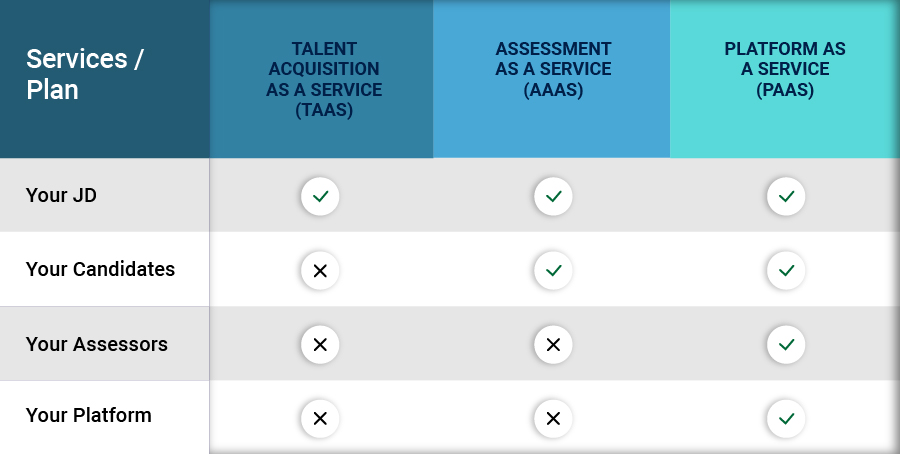This screenshot has width=900, height=454.
Task: Click the checkmark for Your Platform under PAAS
Action: point(786,418)
